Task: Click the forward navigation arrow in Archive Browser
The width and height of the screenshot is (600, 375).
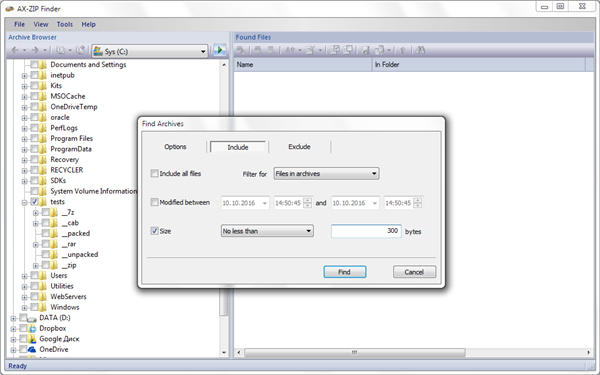Action: (x=35, y=51)
